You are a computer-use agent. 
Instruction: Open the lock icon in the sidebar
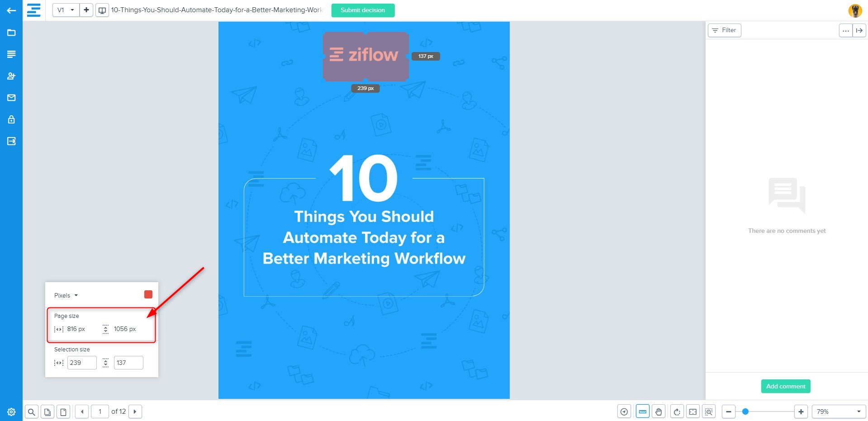(x=11, y=119)
